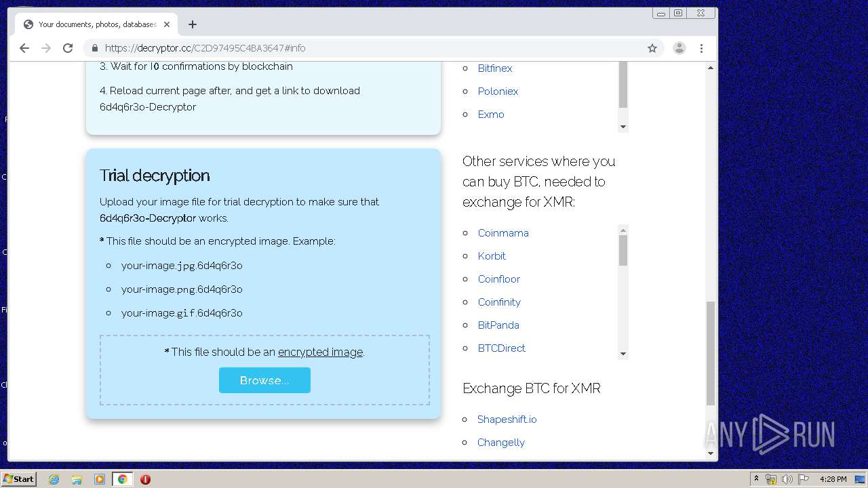The image size is (868, 488).
Task: Open the Exmo exchange link
Action: pyautogui.click(x=491, y=115)
